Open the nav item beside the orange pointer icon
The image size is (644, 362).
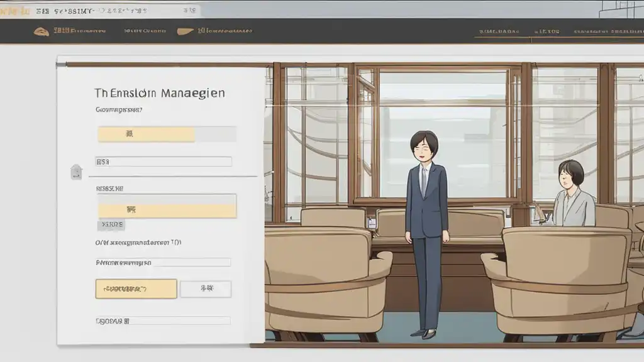(225, 31)
